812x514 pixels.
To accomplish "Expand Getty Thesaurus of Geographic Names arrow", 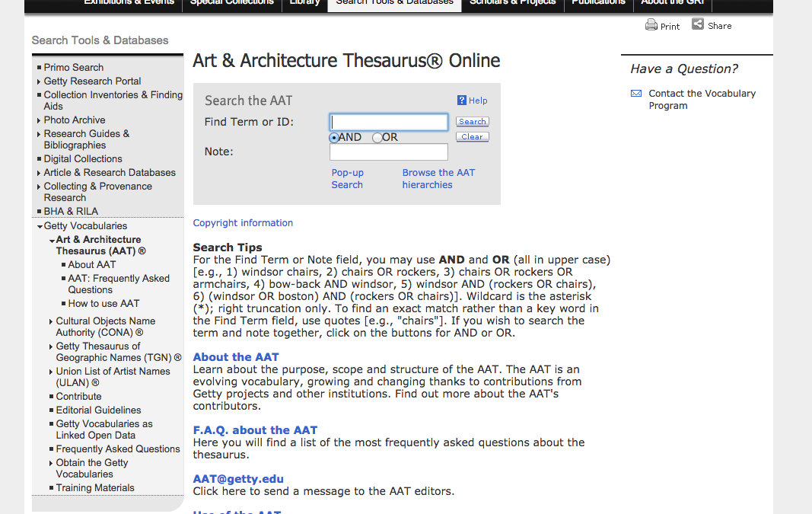I will click(51, 346).
